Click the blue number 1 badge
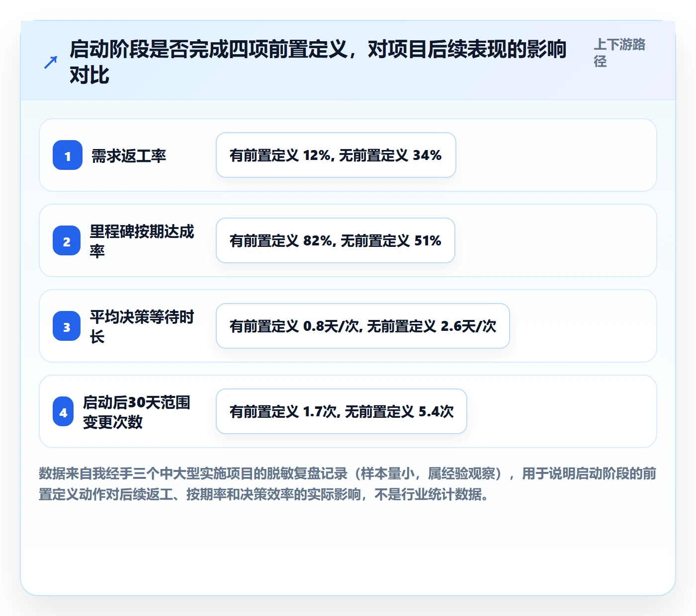The height and width of the screenshot is (616, 696). click(x=68, y=155)
